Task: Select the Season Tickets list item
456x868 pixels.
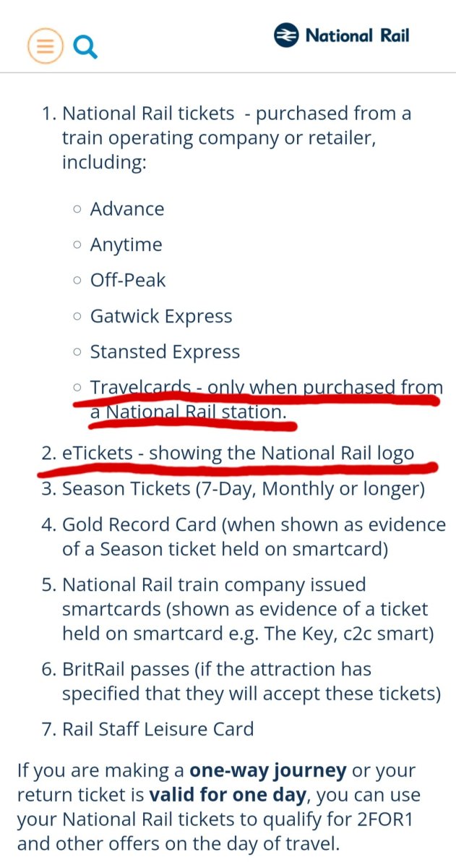Action: 243,489
